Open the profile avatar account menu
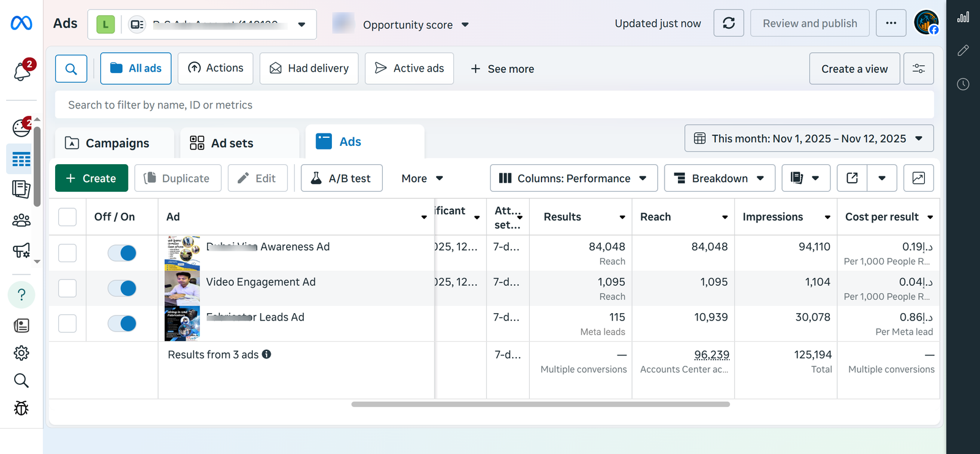This screenshot has width=980, height=454. click(926, 23)
